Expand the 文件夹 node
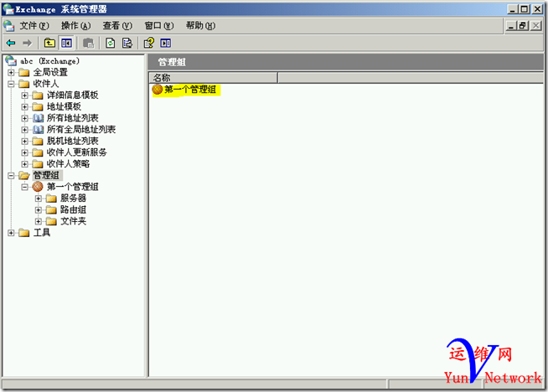The image size is (548, 392). pos(39,221)
